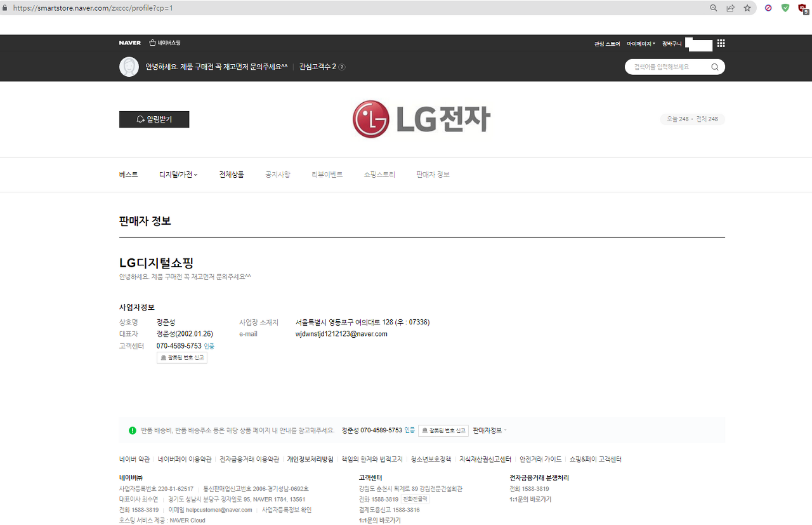Open the green shield extension icon

tap(785, 8)
